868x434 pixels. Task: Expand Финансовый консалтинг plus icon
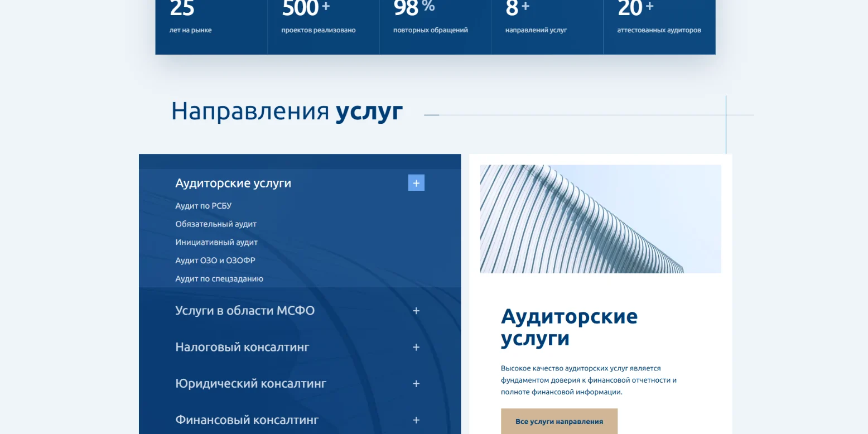[x=416, y=420]
